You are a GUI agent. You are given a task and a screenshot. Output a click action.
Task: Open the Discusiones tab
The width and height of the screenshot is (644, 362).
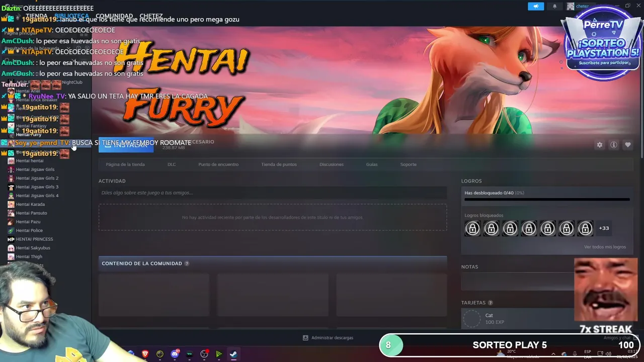[332, 164]
